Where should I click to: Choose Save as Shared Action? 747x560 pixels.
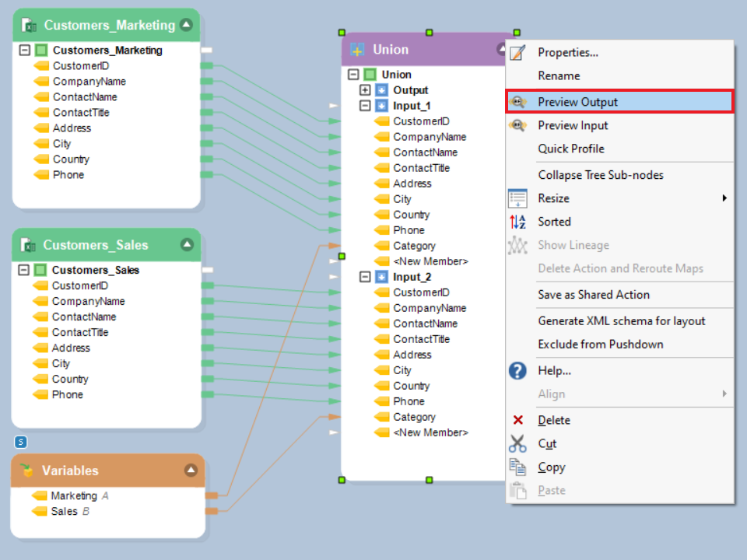(593, 295)
